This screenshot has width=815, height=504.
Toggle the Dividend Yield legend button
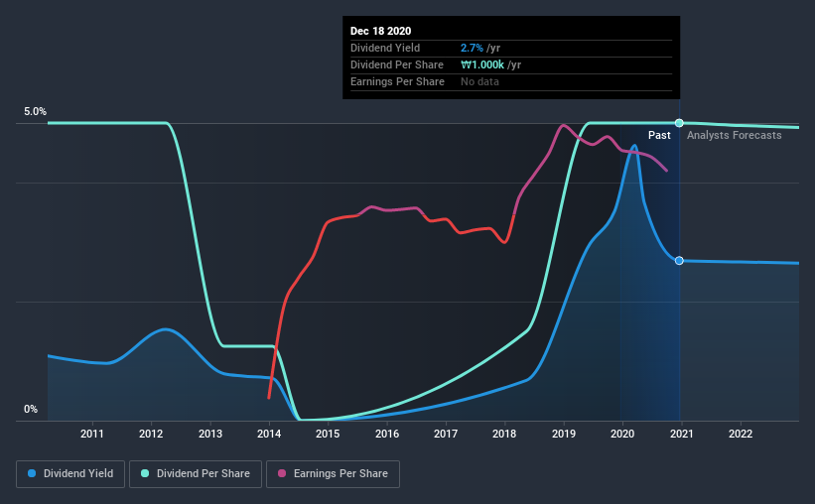70,474
